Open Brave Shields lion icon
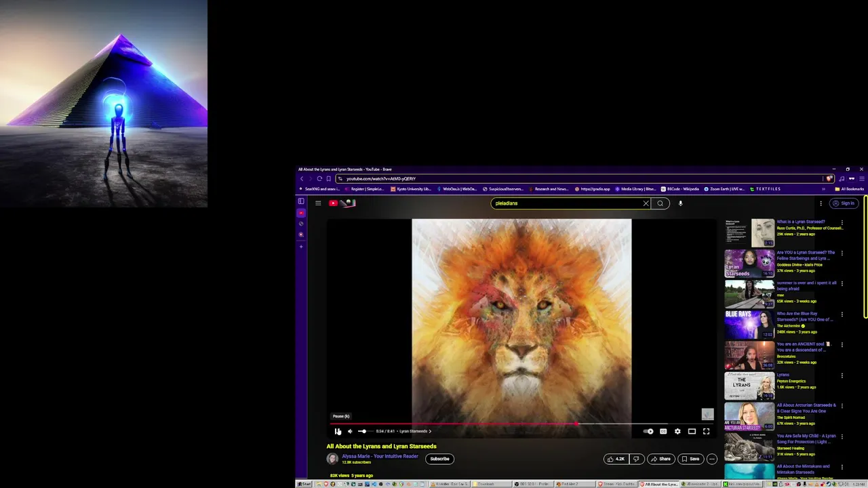The height and width of the screenshot is (488, 868). (x=829, y=179)
